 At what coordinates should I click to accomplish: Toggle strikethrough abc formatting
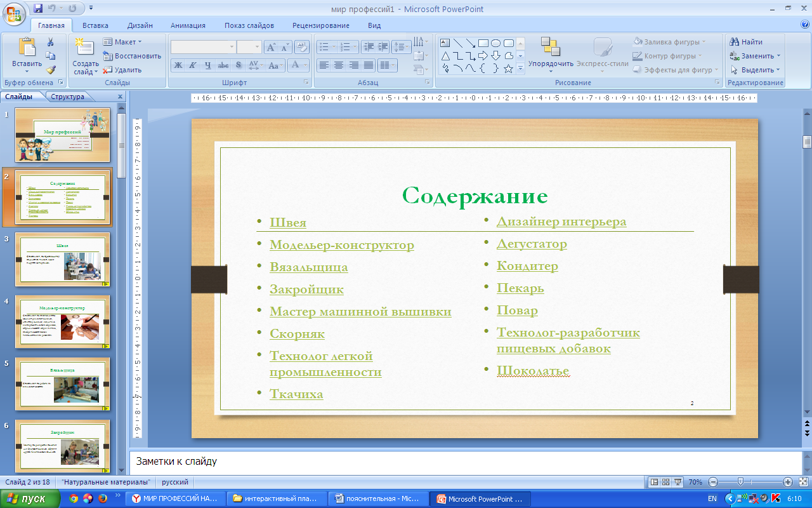[x=223, y=65]
